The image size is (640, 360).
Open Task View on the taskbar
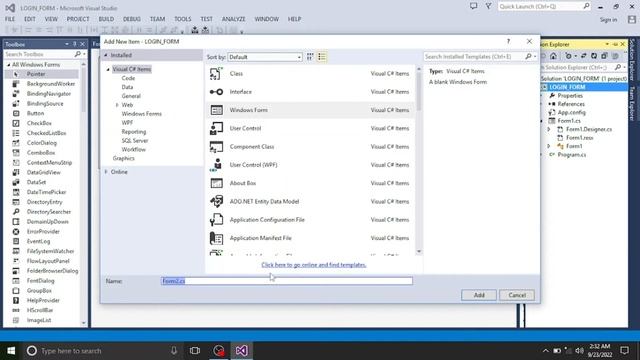pyautogui.click(x=195, y=350)
